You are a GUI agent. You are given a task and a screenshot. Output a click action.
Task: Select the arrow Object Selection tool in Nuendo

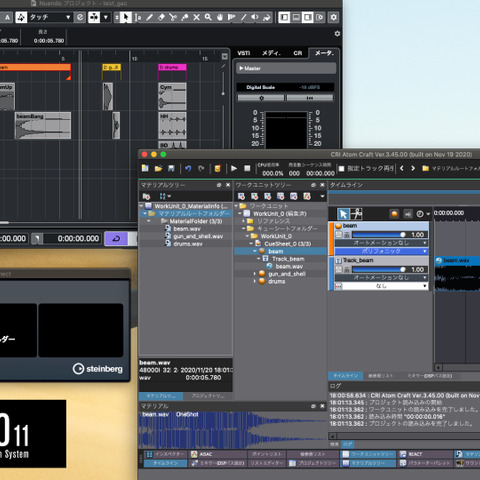126,17
